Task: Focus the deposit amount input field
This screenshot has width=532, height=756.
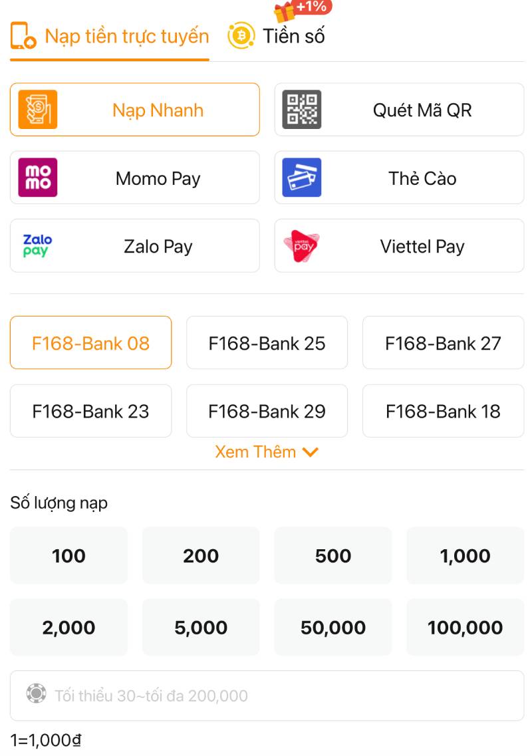Action: pos(267,695)
